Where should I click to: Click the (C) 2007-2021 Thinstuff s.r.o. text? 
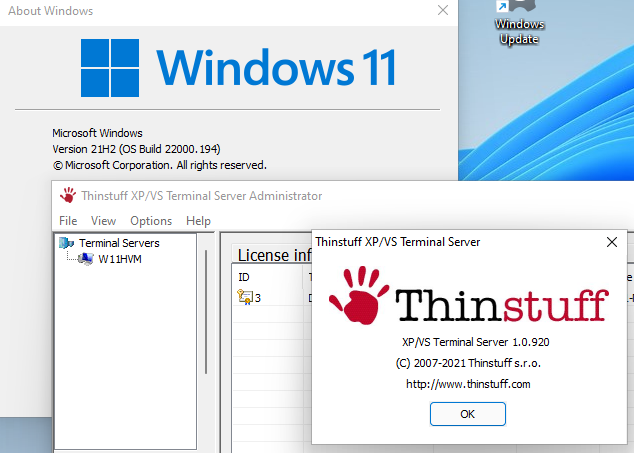click(468, 363)
